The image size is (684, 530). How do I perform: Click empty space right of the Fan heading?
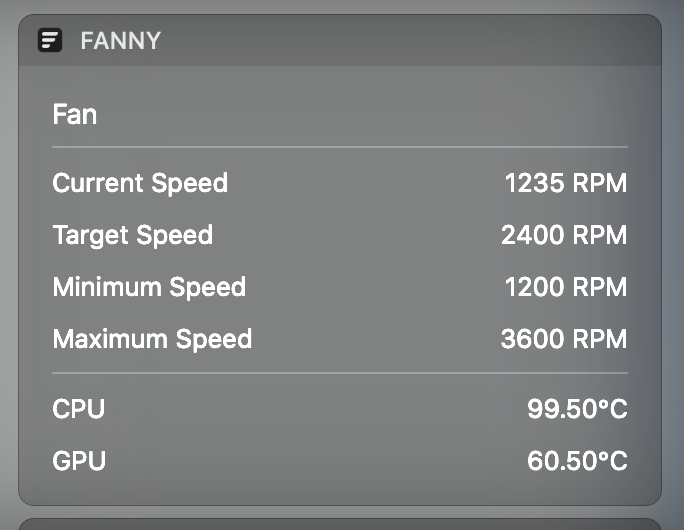point(362,114)
